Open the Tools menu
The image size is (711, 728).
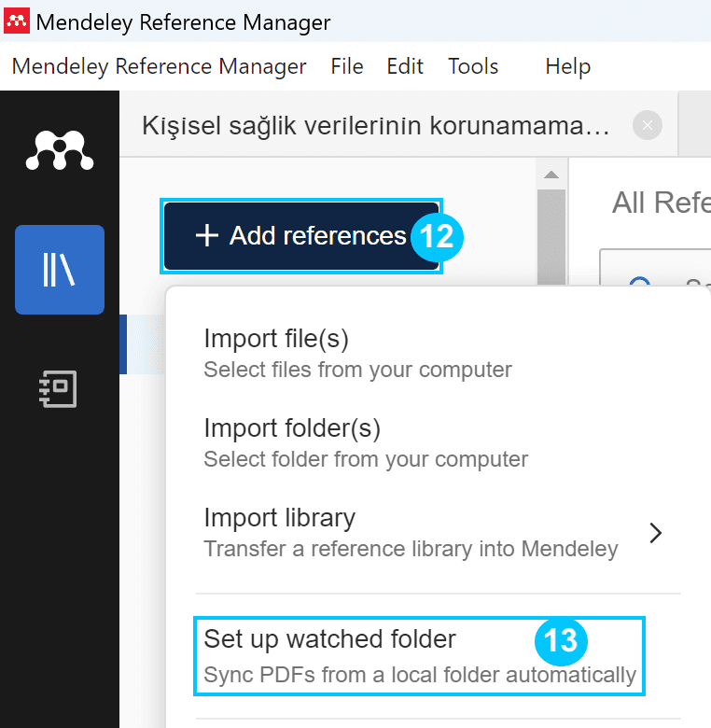(473, 66)
